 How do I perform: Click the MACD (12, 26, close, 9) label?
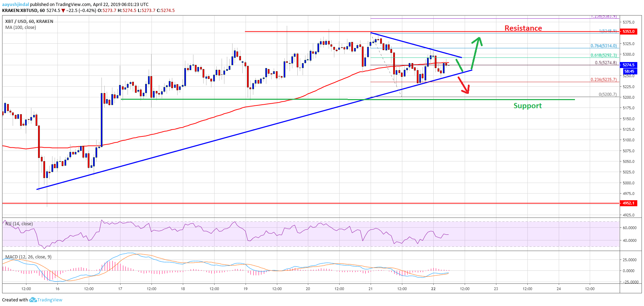coord(28,257)
